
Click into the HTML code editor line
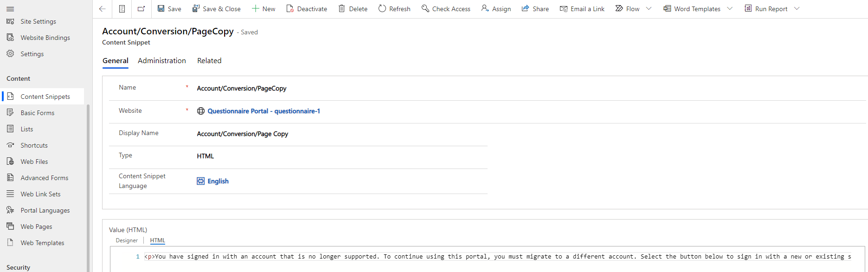tap(497, 257)
